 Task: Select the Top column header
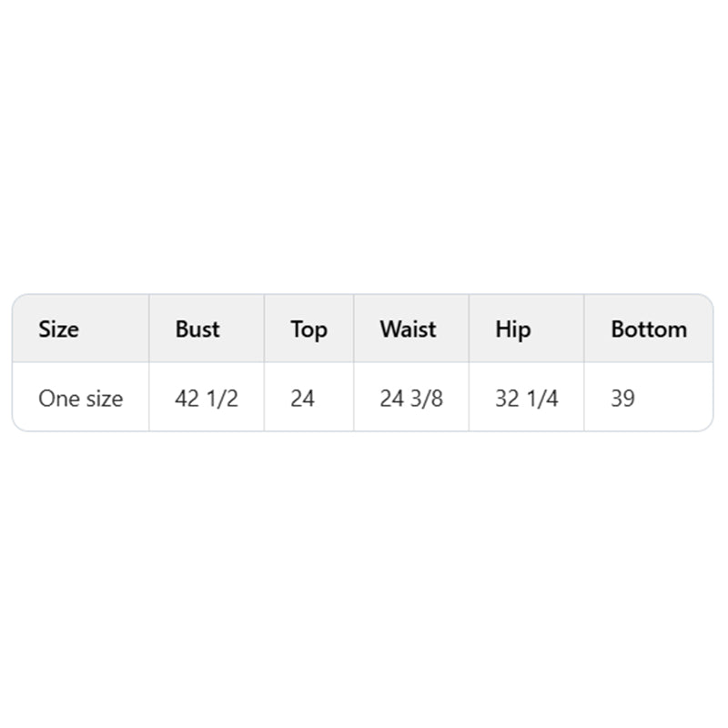309,329
